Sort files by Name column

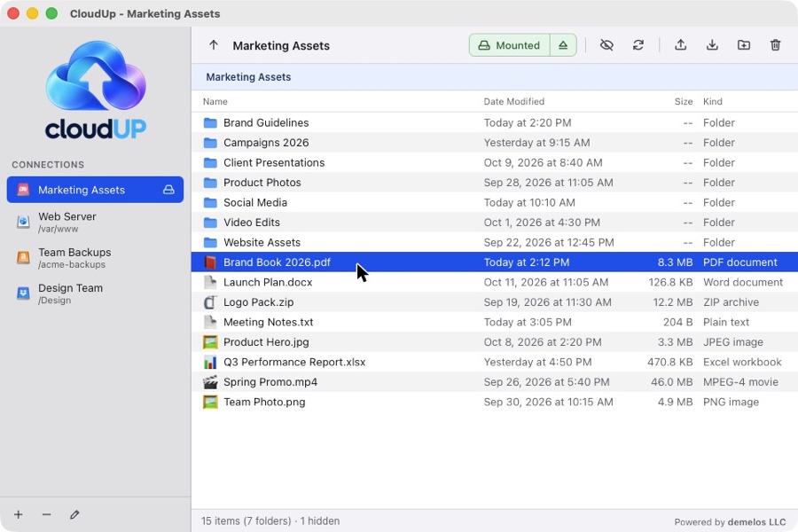point(215,101)
